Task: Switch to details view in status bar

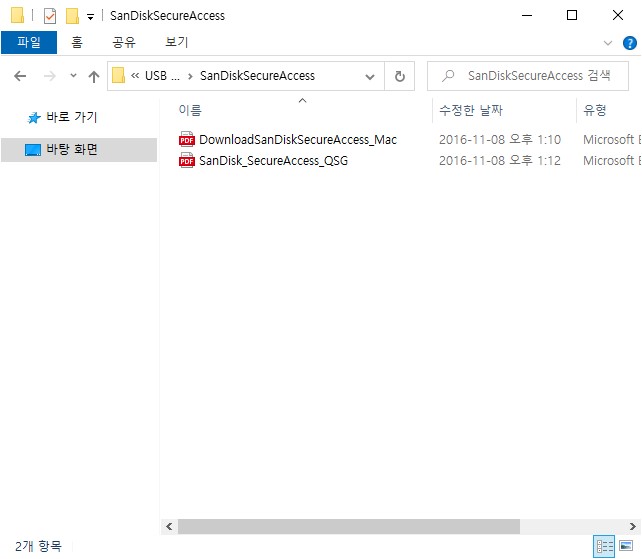Action: coord(604,546)
